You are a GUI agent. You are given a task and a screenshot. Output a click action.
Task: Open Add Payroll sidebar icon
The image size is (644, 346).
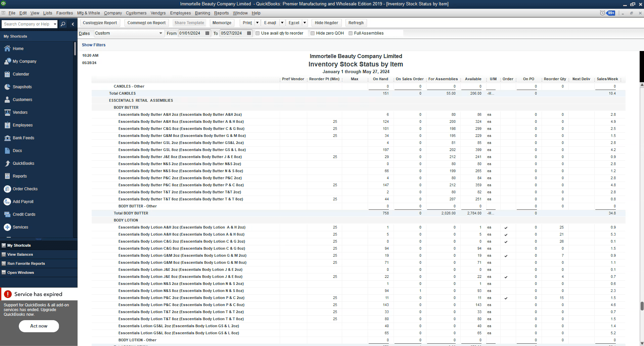pos(7,202)
